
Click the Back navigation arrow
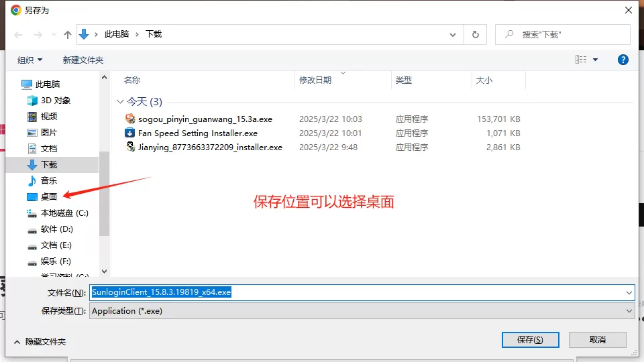(x=18, y=35)
